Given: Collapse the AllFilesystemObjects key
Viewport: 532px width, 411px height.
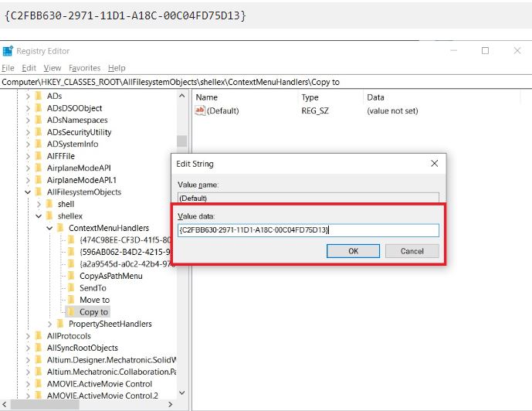Looking at the screenshot, I should pyautogui.click(x=28, y=192).
